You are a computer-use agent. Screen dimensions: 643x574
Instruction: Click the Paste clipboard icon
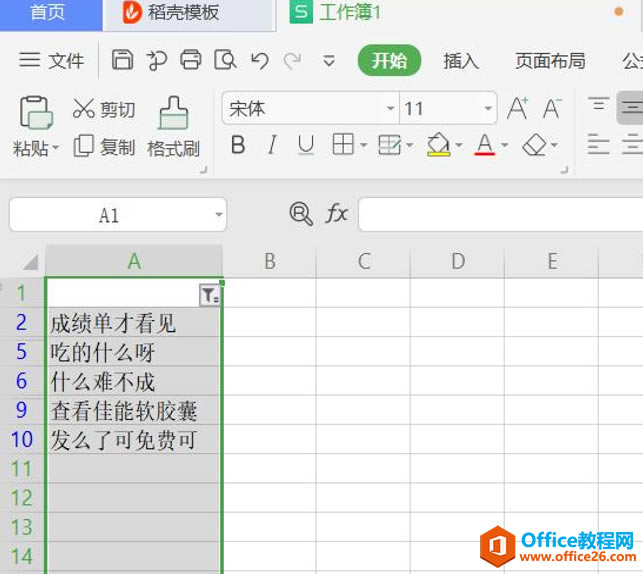tap(36, 112)
